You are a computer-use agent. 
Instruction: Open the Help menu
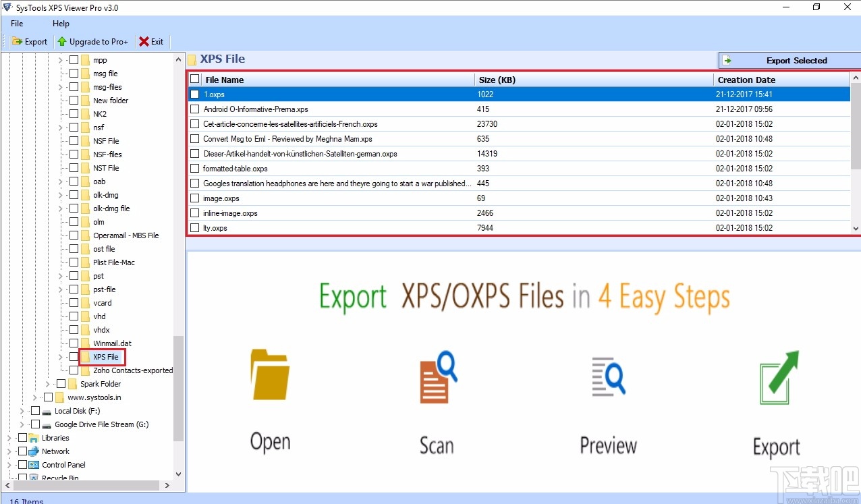[61, 23]
